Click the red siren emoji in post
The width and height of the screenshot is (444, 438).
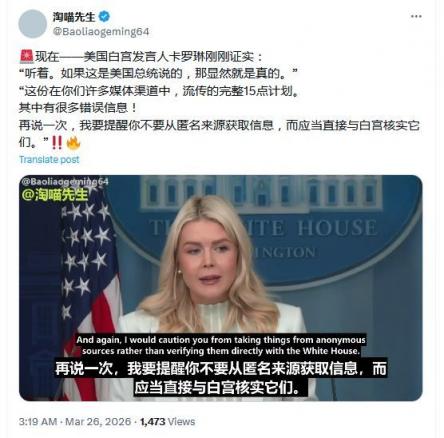(x=26, y=56)
